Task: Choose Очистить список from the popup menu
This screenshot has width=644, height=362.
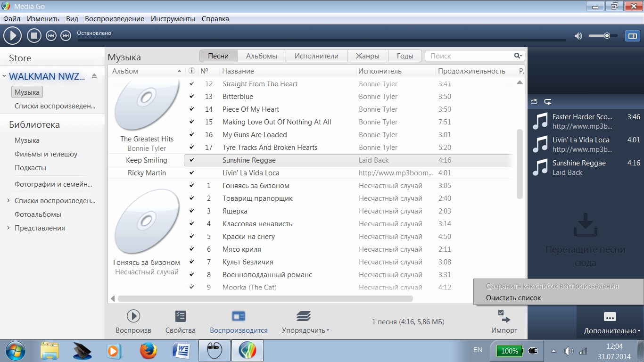Action: click(x=513, y=298)
